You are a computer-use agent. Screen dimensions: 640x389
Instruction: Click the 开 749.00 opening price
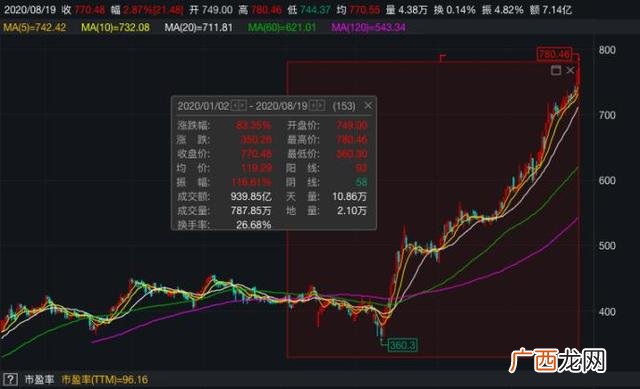tap(211, 9)
